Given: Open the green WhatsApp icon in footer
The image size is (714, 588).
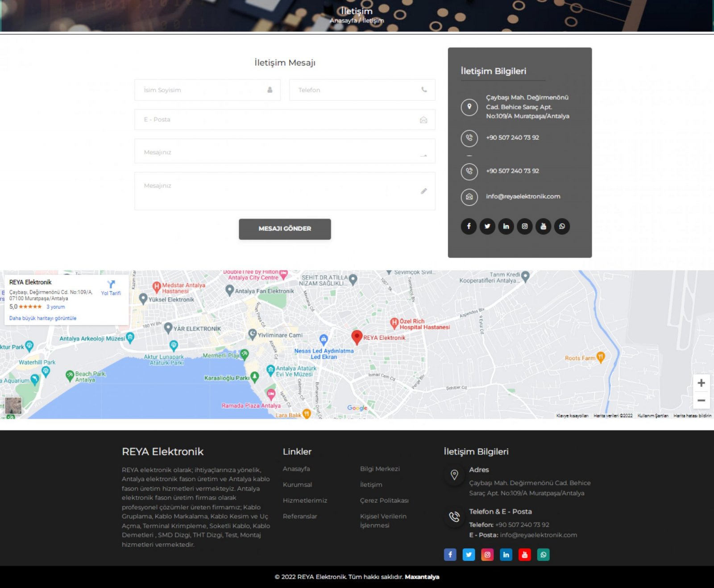Looking at the screenshot, I should tap(543, 555).
